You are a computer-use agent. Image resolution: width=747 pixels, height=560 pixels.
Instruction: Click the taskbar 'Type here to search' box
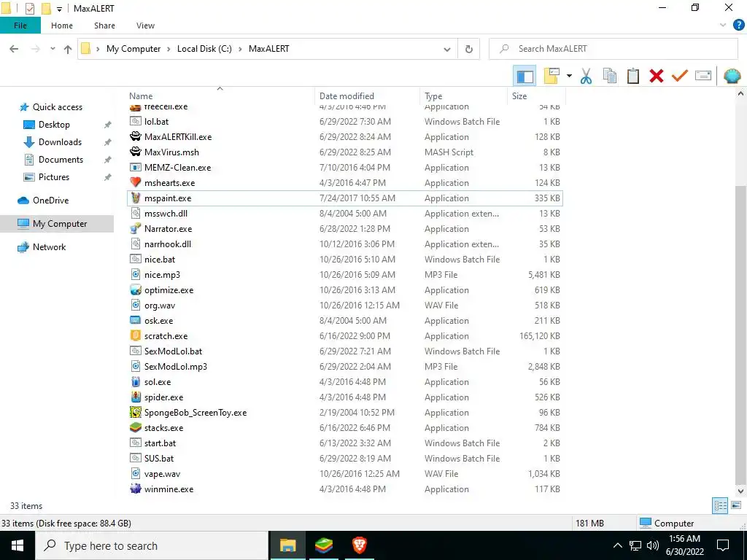coord(152,545)
